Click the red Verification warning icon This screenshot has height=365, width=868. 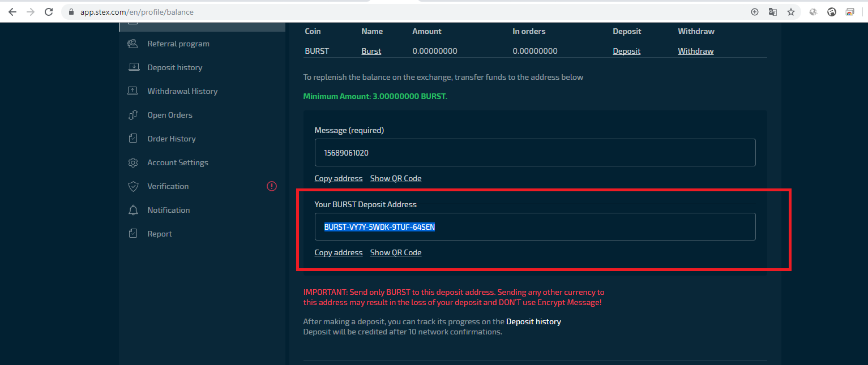(x=272, y=186)
